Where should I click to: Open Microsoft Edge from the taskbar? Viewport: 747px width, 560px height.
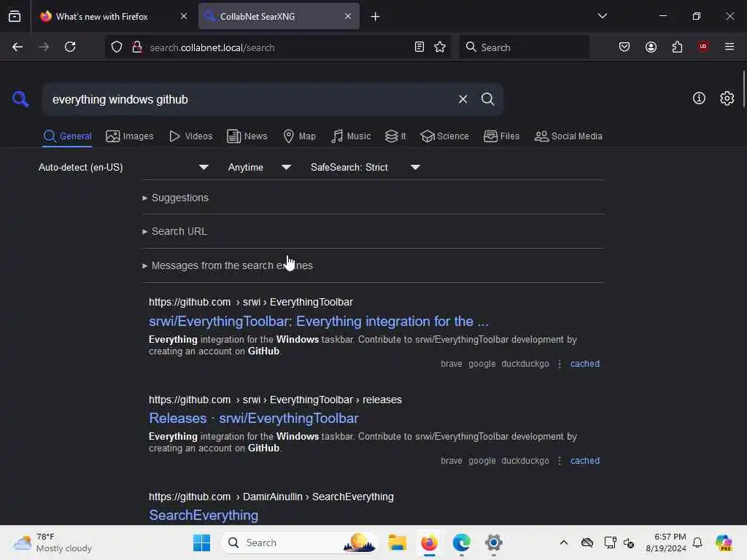tap(461, 542)
